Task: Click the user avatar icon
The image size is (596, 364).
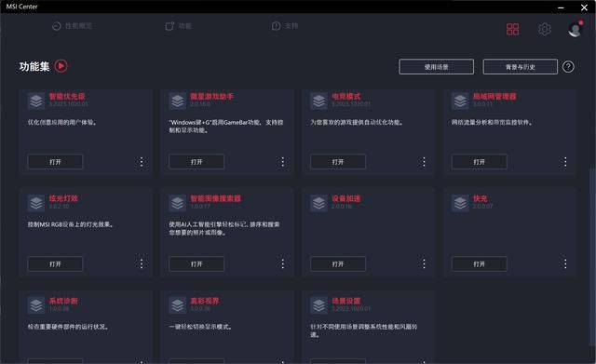Action: click(x=576, y=29)
